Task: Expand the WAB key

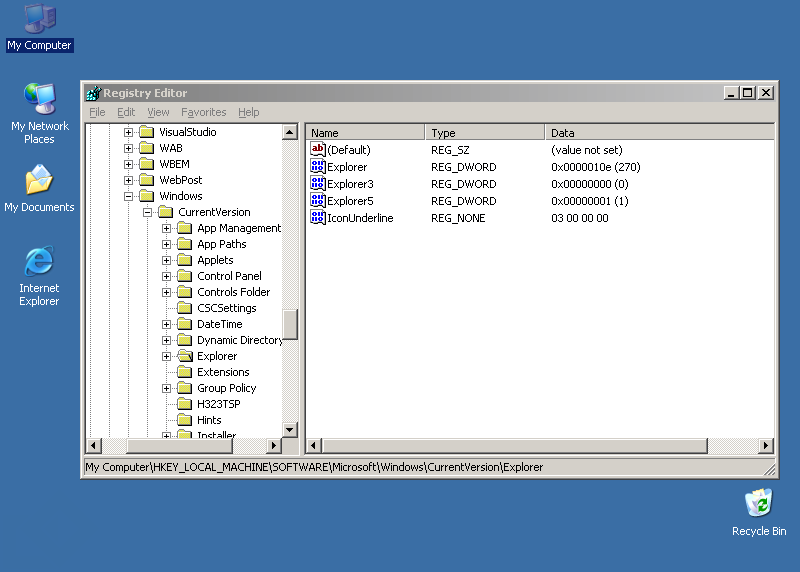Action: pyautogui.click(x=129, y=148)
